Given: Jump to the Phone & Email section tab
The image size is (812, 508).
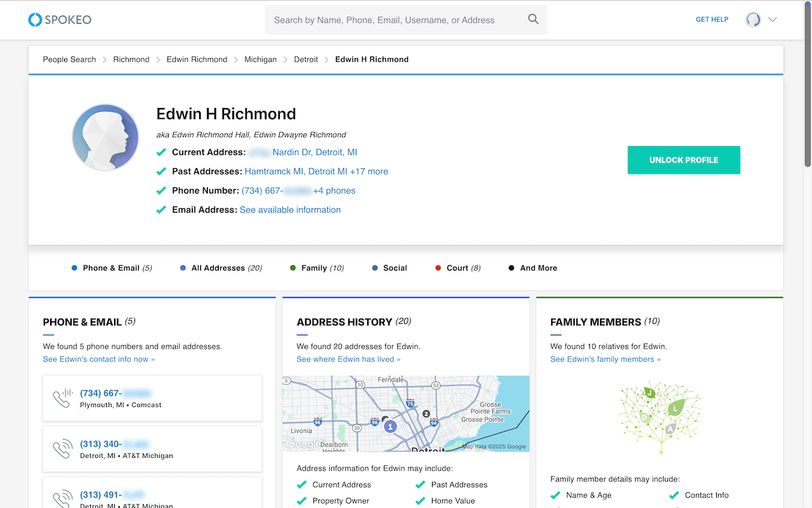Looking at the screenshot, I should 111,268.
